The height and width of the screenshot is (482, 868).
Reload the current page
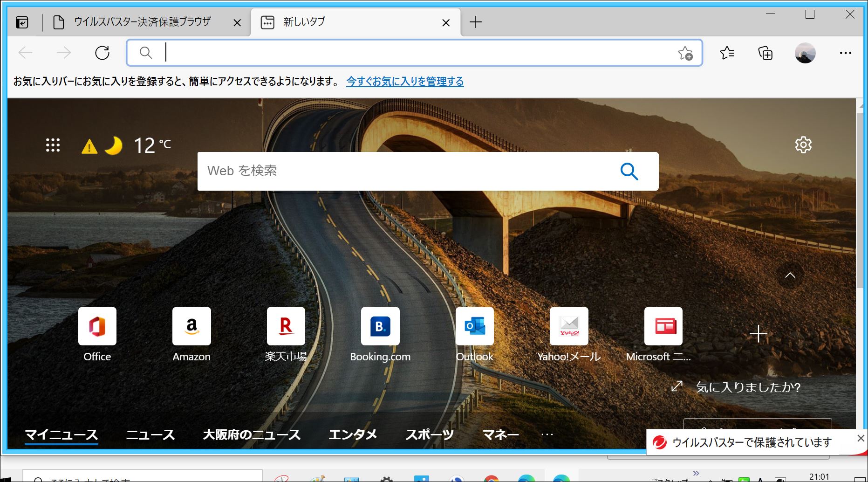coord(102,53)
